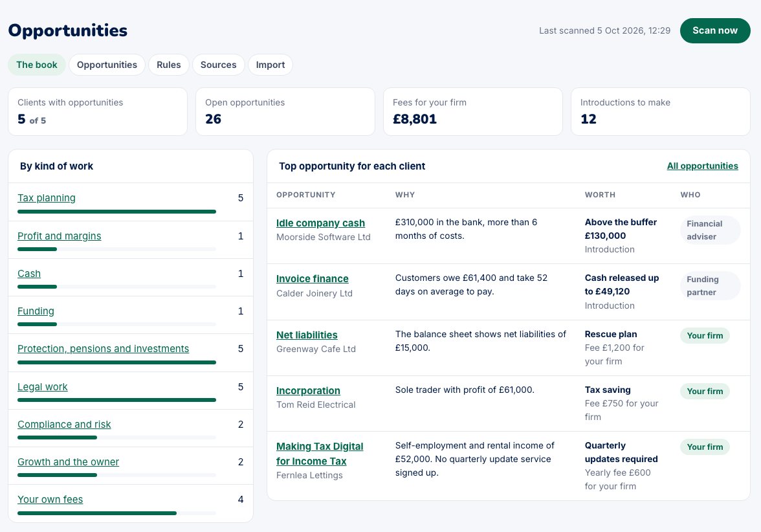The height and width of the screenshot is (532, 761).
Task: Click the Calder Joinery Ltd client name
Action: [314, 293]
